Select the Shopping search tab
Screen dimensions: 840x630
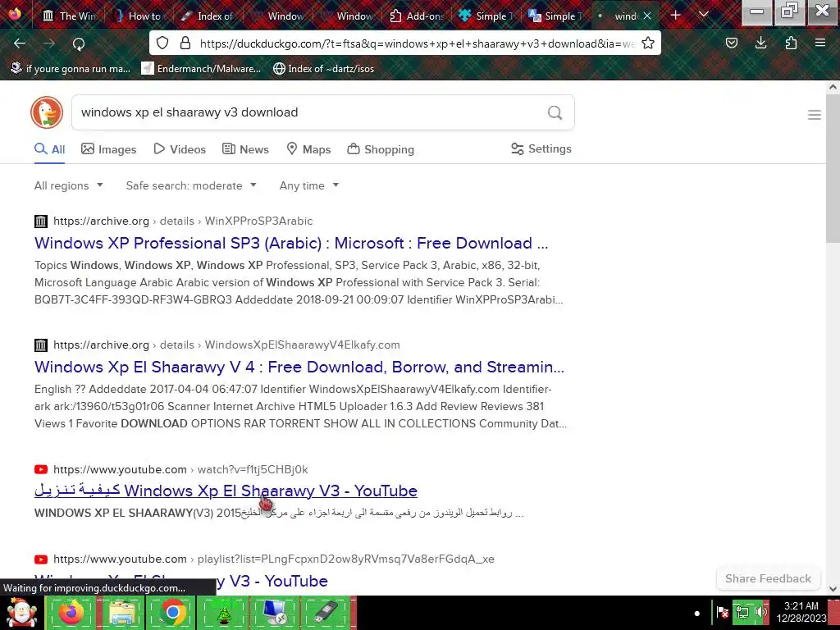(381, 149)
